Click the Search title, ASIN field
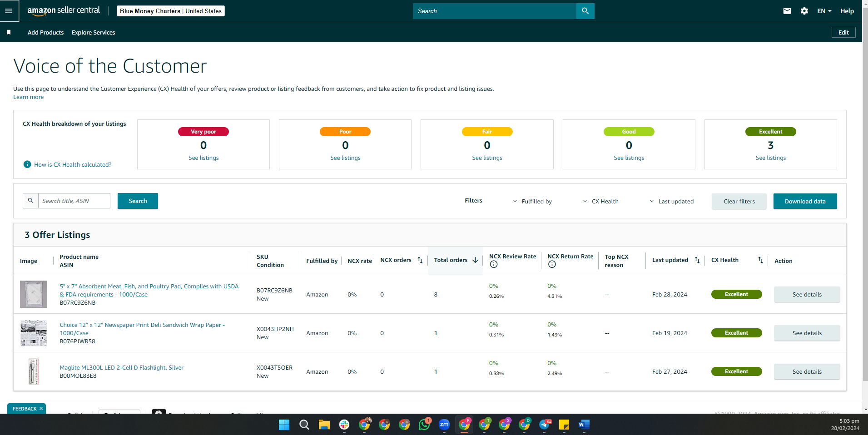 click(74, 201)
